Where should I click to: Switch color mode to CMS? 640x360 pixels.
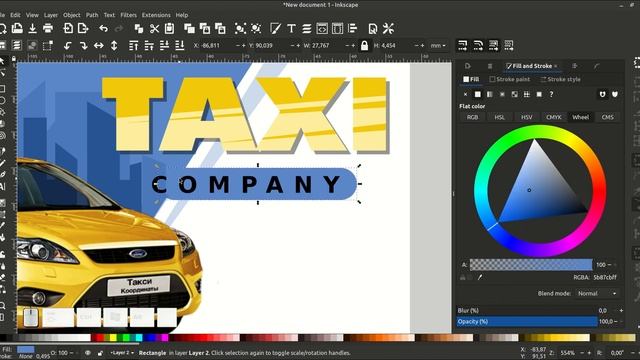click(x=607, y=117)
